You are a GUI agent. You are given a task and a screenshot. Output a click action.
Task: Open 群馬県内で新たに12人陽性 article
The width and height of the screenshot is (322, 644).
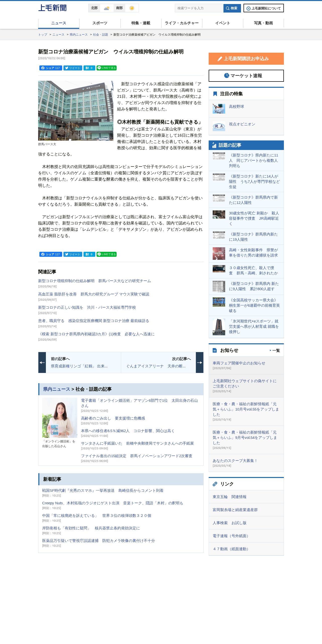254,200
